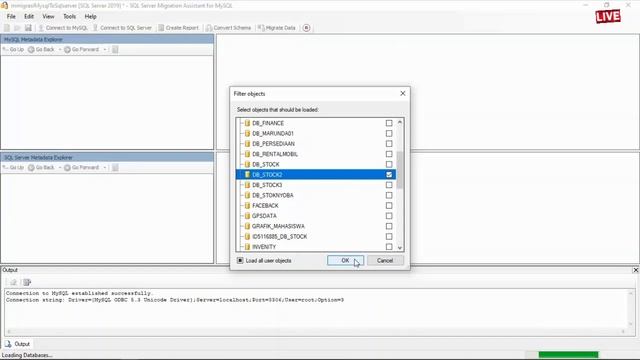640x360 pixels.
Task: Click the New Project toolbar icon
Action: coord(7,28)
